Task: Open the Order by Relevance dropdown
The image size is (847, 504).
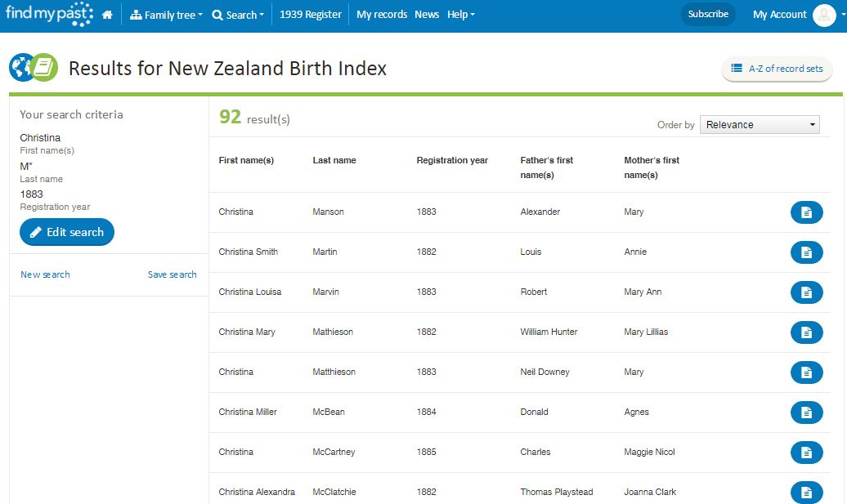Action: pos(760,125)
